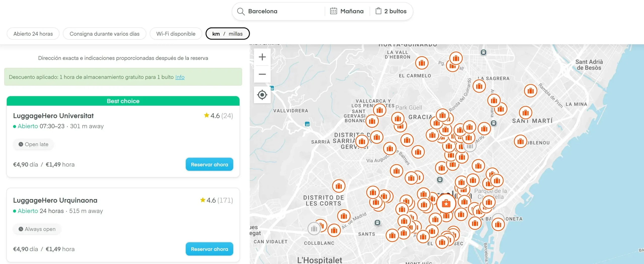
Task: Select luggage marker beside Sarrià label
Action: [362, 141]
